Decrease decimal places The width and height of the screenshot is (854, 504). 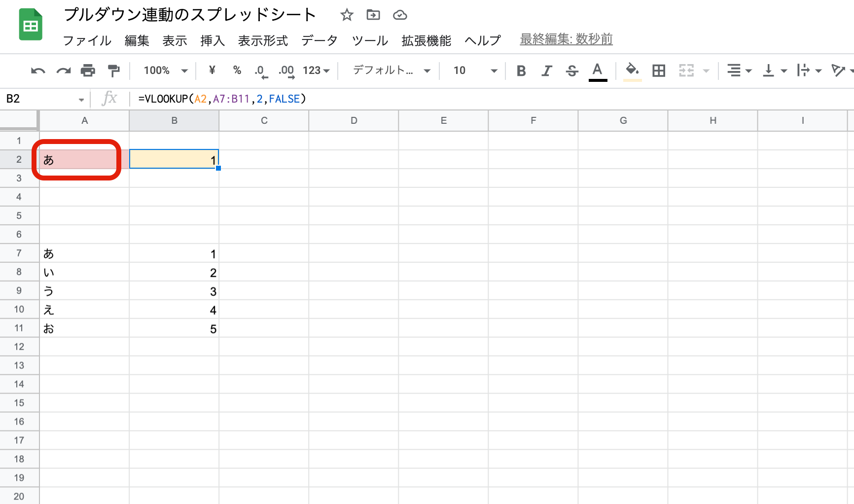point(261,72)
